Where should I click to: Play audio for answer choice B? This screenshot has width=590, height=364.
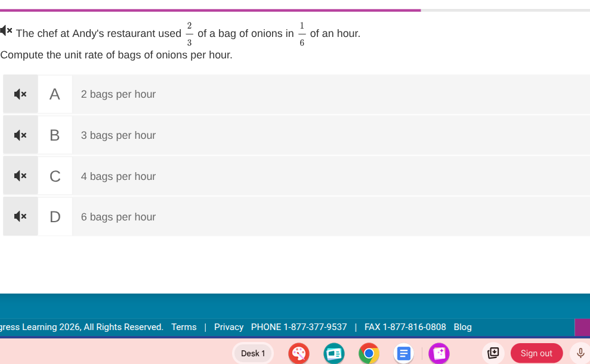[x=20, y=135]
